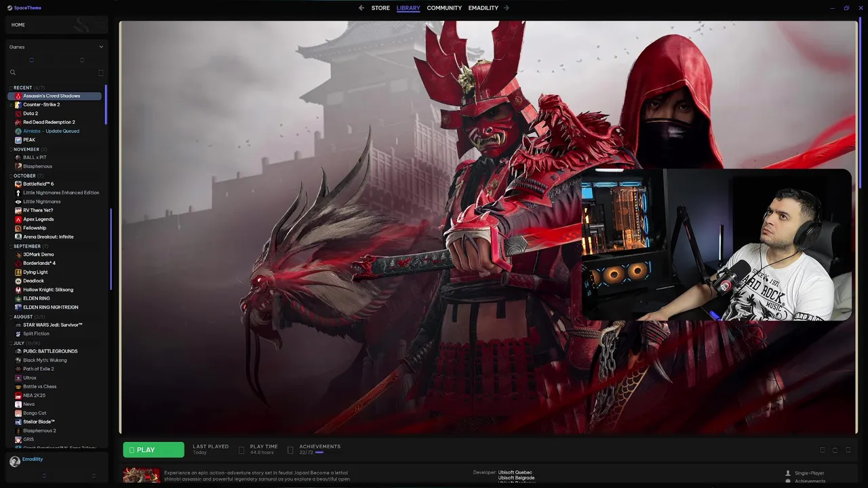Image resolution: width=868 pixels, height=488 pixels.
Task: Click the PLAY TIME 44.8 hours stat
Action: [264, 449]
